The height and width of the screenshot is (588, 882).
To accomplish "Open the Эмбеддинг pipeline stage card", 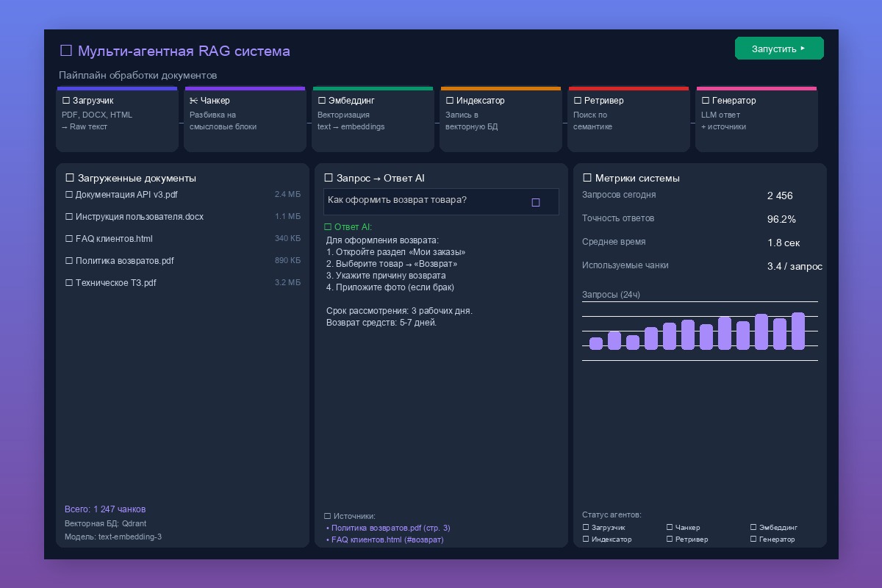I will point(373,119).
